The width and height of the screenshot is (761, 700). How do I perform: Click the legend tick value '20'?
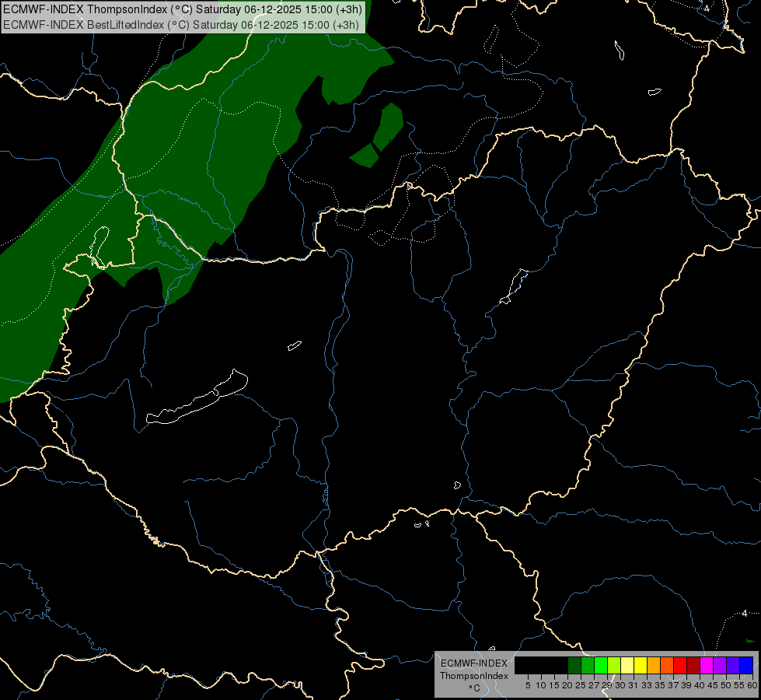coord(567,685)
